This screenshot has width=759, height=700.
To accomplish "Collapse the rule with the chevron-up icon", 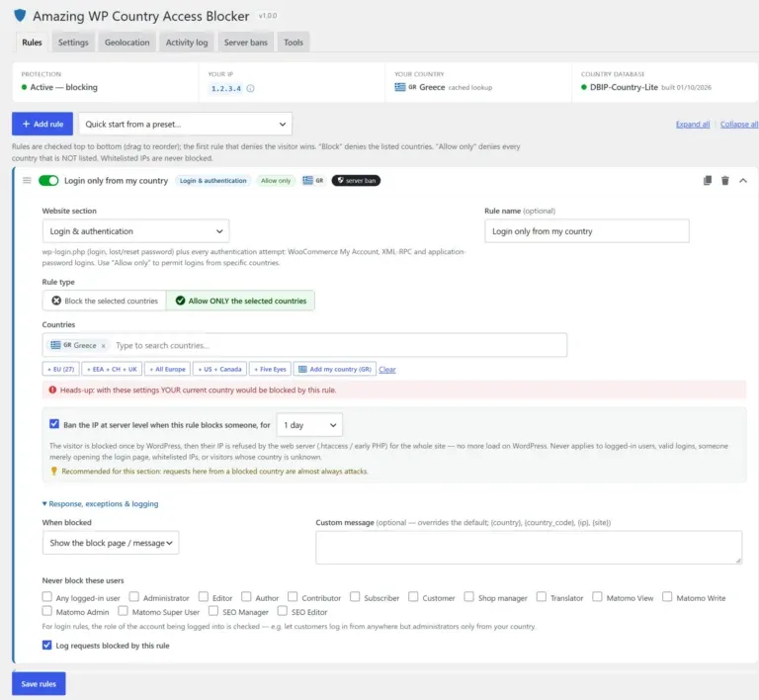I will pos(743,181).
